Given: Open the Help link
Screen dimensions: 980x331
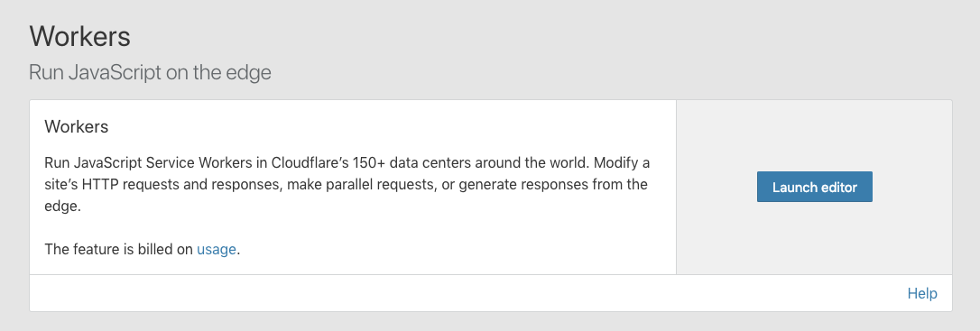Looking at the screenshot, I should click(922, 293).
